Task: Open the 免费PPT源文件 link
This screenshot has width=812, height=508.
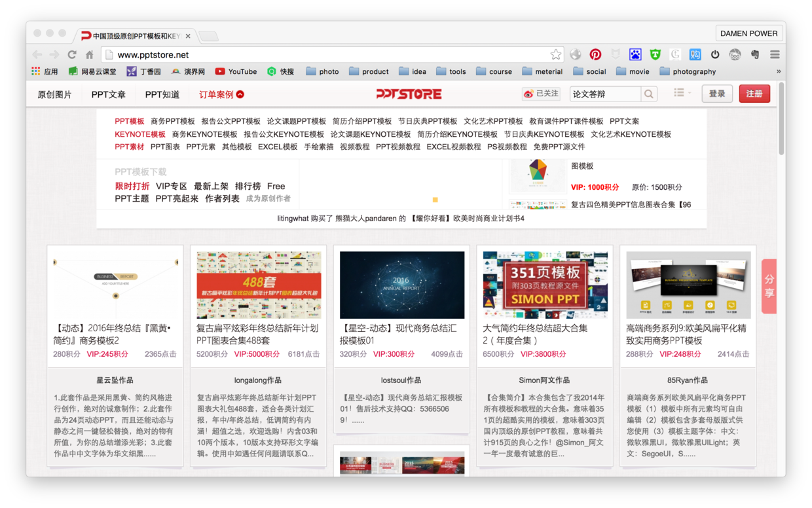Action: pos(559,147)
